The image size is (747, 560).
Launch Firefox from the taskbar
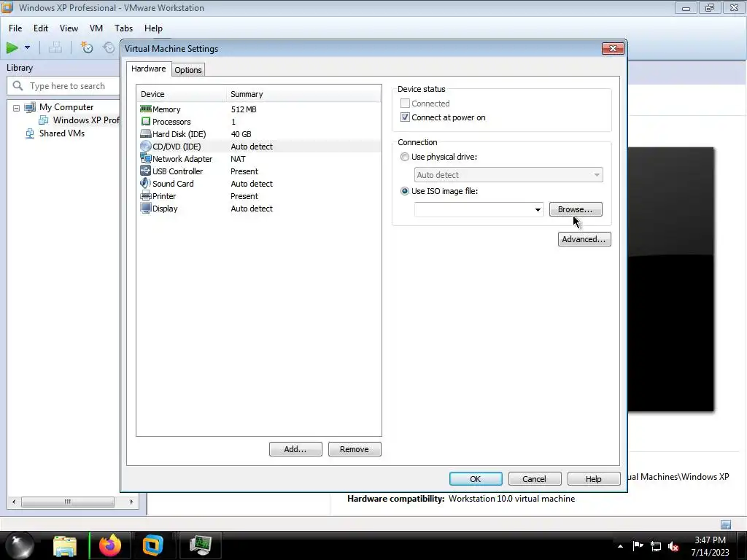point(110,545)
